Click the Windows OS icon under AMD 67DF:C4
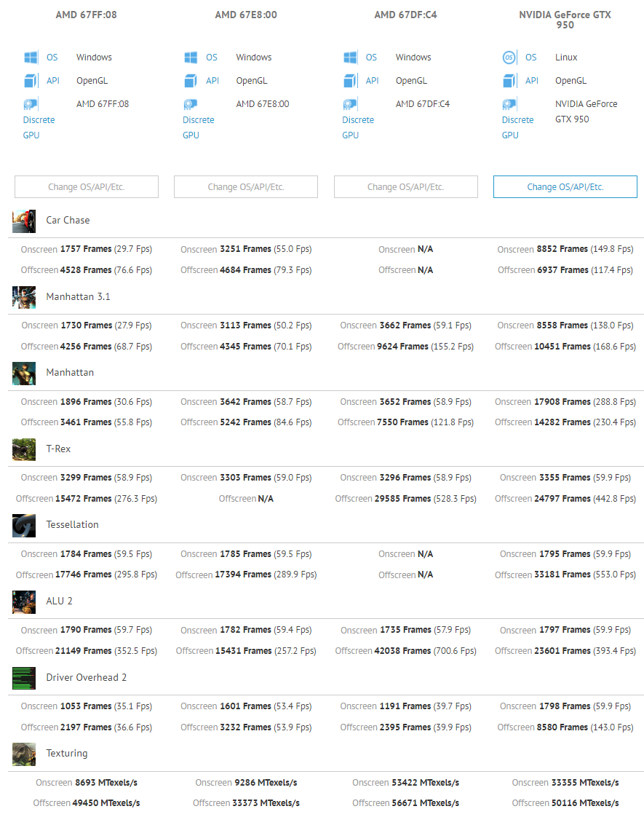644x817 pixels. pyautogui.click(x=350, y=58)
